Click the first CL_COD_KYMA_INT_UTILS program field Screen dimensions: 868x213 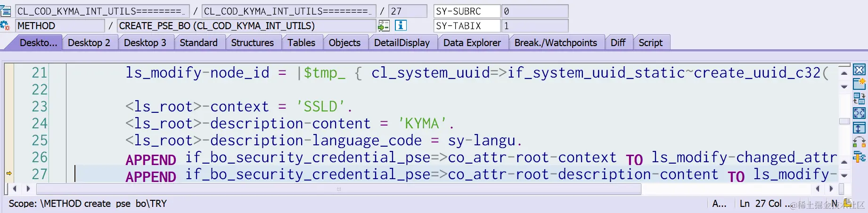click(102, 11)
